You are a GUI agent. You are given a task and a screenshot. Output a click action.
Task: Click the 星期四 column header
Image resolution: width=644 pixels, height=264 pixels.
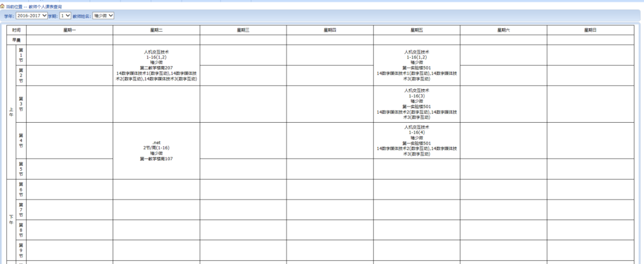pyautogui.click(x=330, y=30)
